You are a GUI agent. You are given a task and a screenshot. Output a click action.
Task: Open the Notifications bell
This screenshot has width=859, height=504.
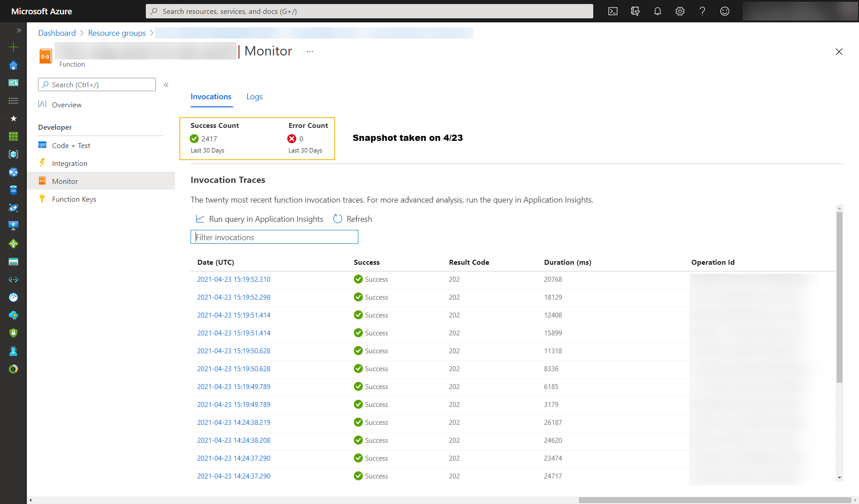657,11
